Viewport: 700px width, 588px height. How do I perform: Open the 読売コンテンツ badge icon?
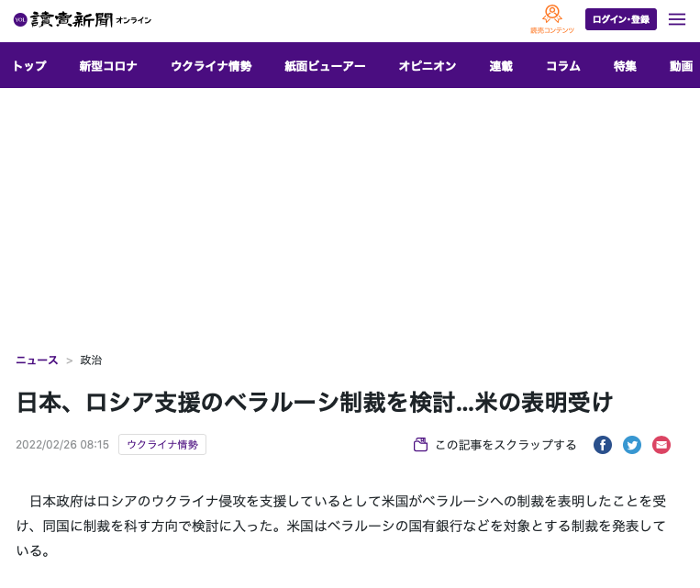(x=551, y=19)
